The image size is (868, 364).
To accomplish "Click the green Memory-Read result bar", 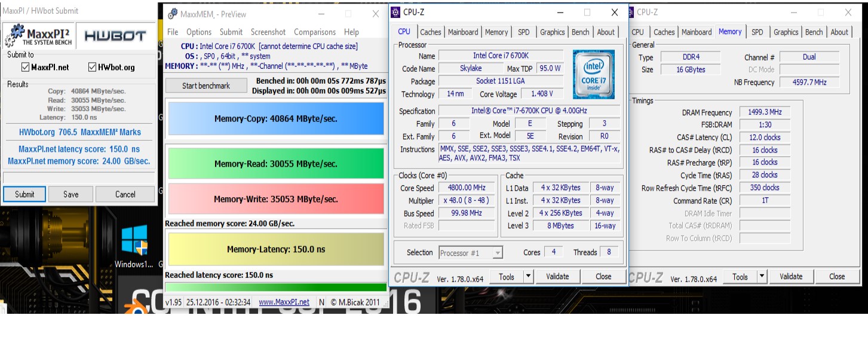I will (276, 164).
